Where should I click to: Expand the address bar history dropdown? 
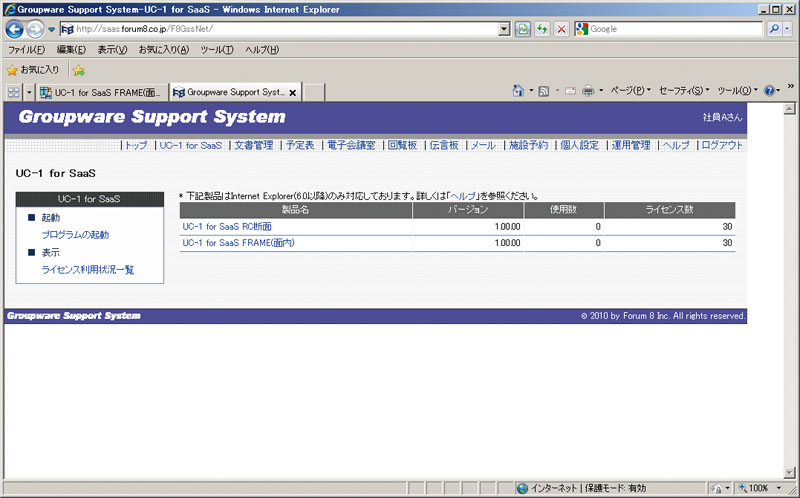pyautogui.click(x=504, y=29)
